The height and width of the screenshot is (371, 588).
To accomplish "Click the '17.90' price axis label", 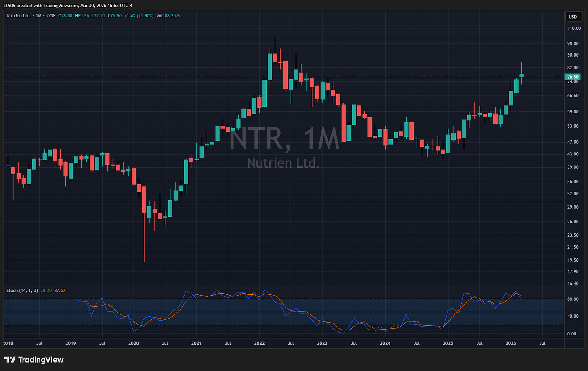I will click(573, 272).
